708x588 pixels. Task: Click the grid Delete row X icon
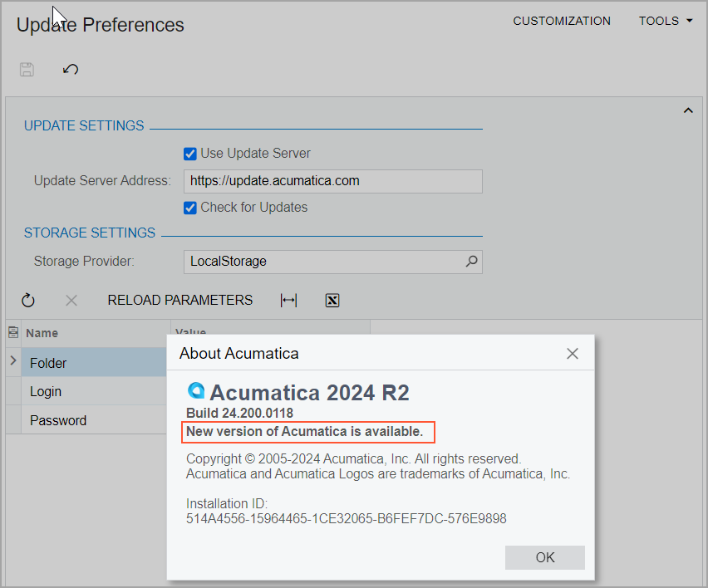[71, 301]
